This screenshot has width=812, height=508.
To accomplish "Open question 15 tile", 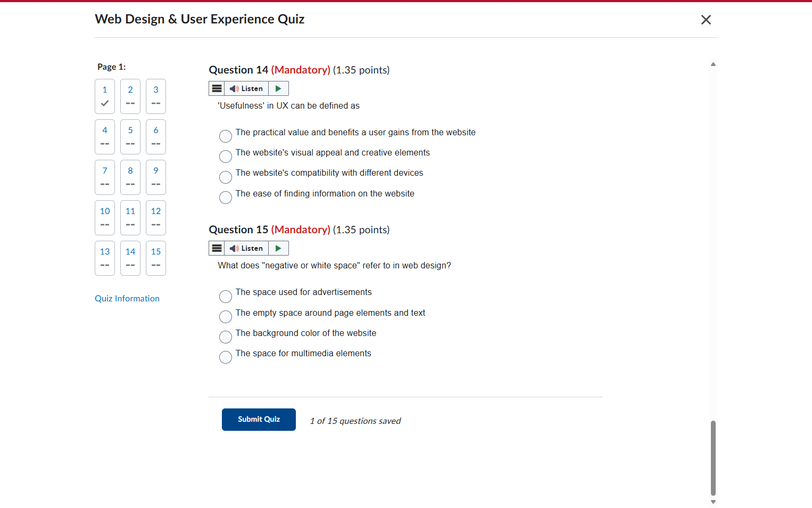I will (x=156, y=258).
